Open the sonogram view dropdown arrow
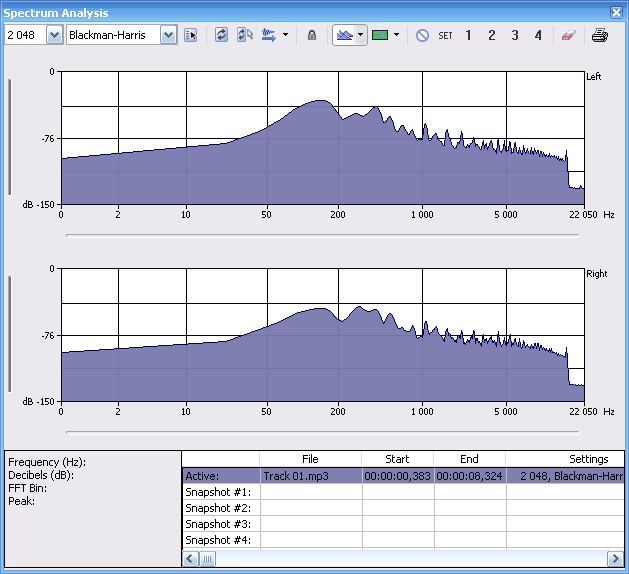The image size is (629, 574). 396,35
